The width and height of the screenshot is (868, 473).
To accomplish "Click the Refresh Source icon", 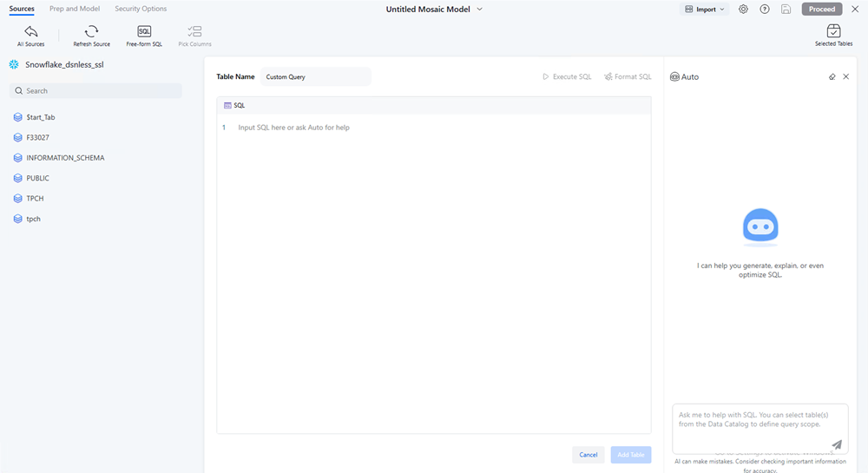I will tap(91, 31).
